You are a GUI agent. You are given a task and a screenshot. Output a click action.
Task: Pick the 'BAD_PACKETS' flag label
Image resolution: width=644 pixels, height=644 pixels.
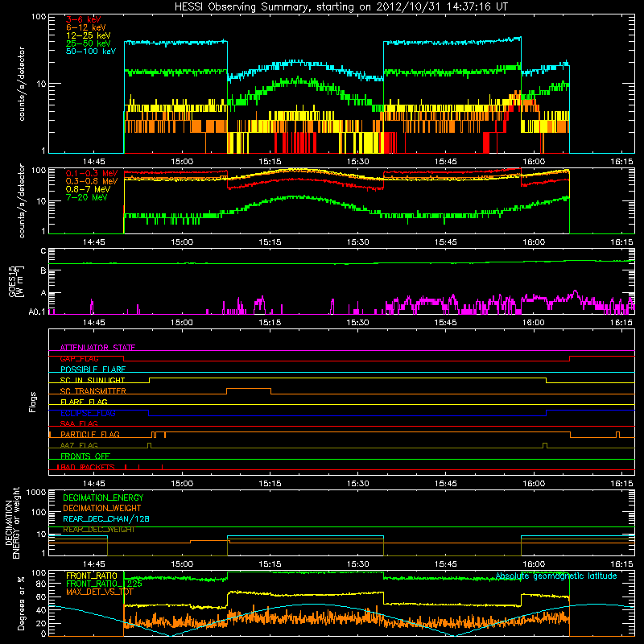coord(87,467)
